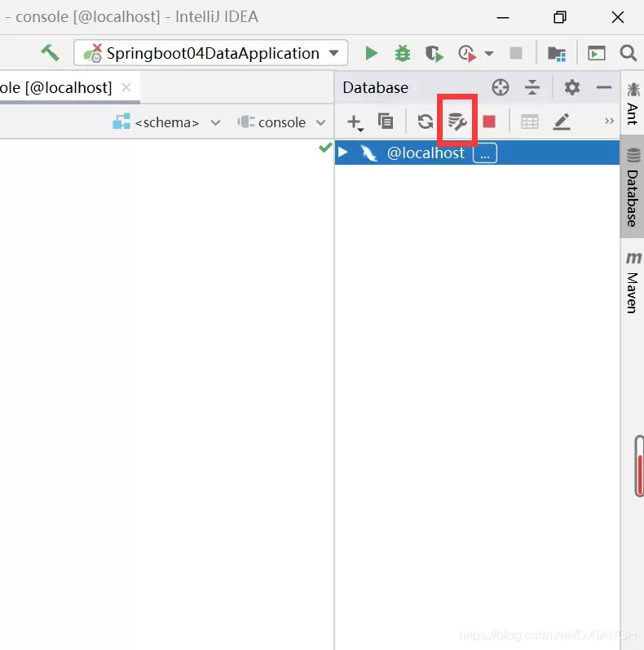Expand the @localhost data source node
This screenshot has width=644, height=650.
(x=343, y=153)
